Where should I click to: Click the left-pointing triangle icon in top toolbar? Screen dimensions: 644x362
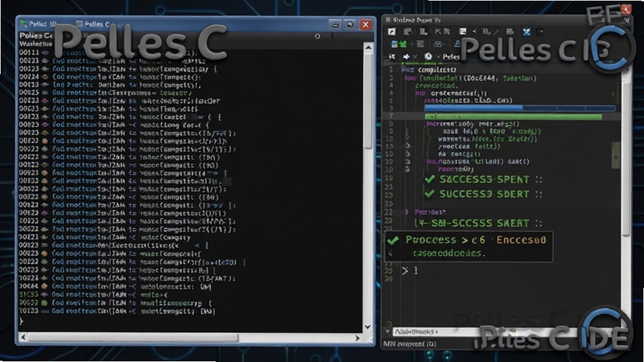(x=474, y=31)
